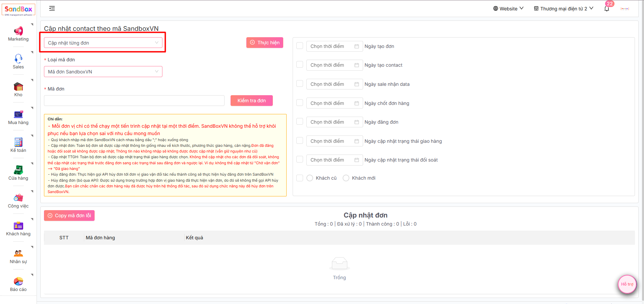The height and width of the screenshot is (304, 644).
Task: Click the notification bell icon
Action: tap(606, 9)
